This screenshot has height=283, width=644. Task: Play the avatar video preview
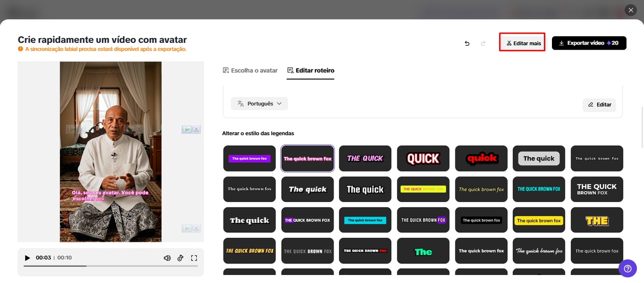27,258
